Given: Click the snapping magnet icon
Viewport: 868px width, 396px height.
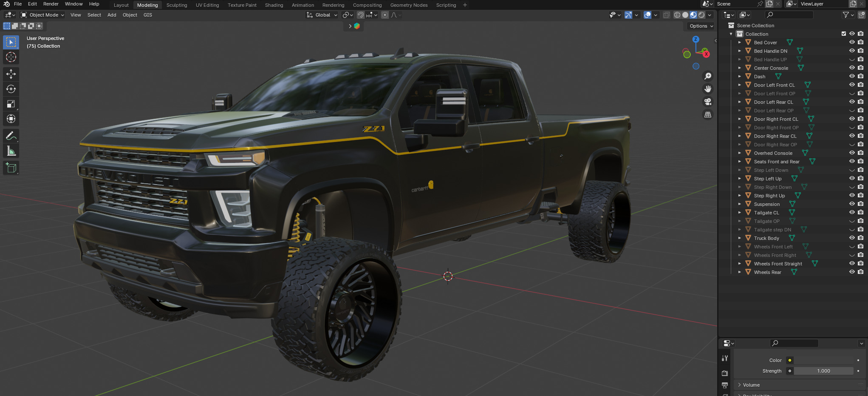Looking at the screenshot, I should pos(361,15).
